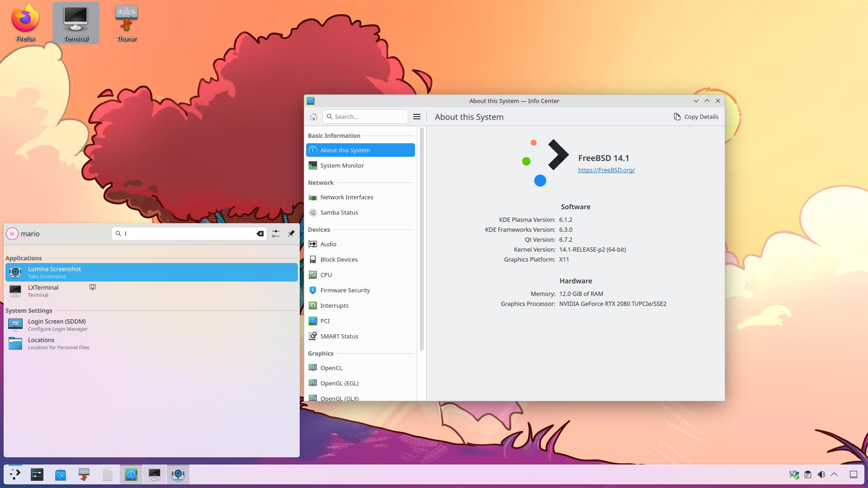Select About this System in sidebar

(360, 150)
